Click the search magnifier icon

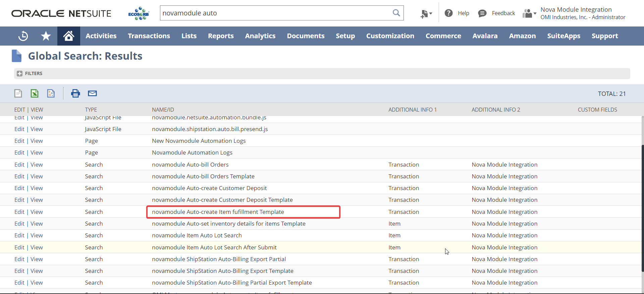click(x=396, y=13)
